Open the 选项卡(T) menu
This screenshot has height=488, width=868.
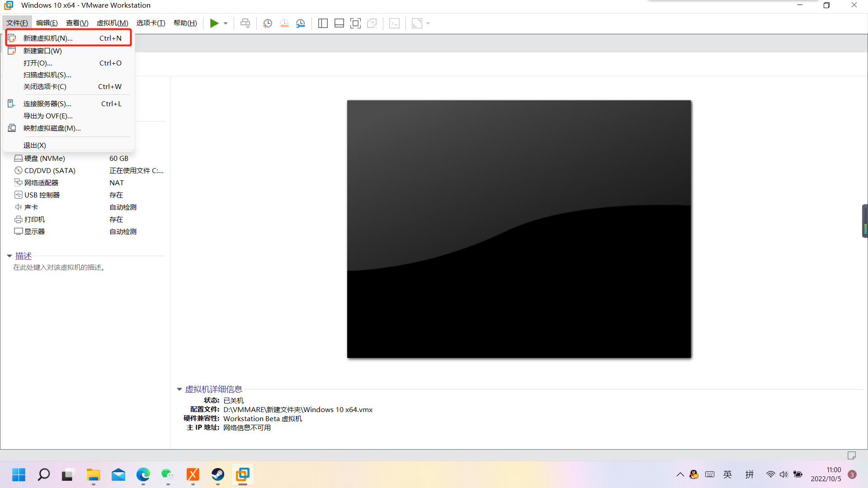(151, 23)
